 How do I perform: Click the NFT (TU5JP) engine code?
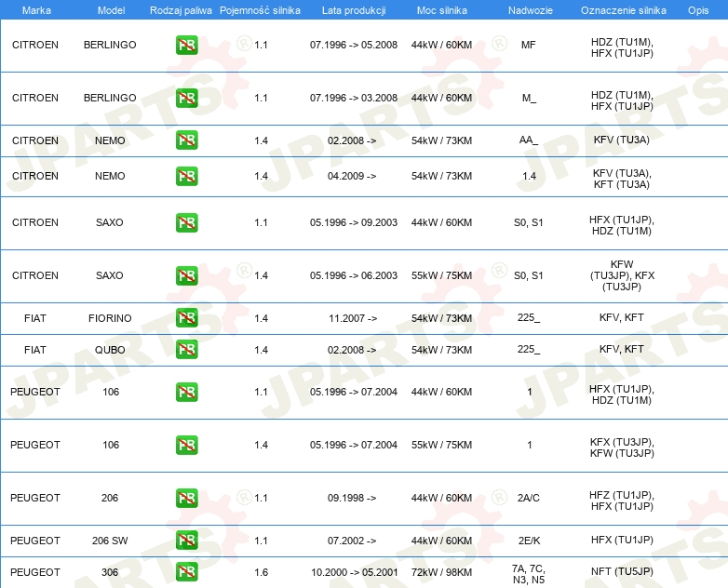click(x=622, y=571)
